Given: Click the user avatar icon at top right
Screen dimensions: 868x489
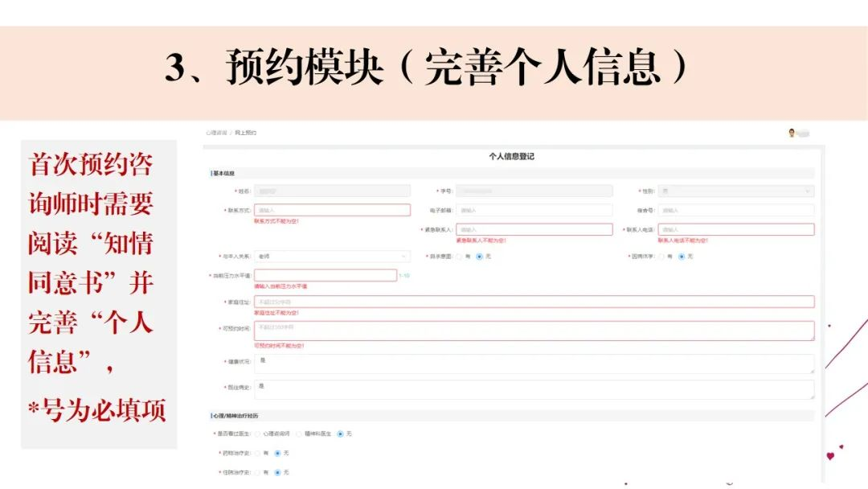Looking at the screenshot, I should 792,133.
